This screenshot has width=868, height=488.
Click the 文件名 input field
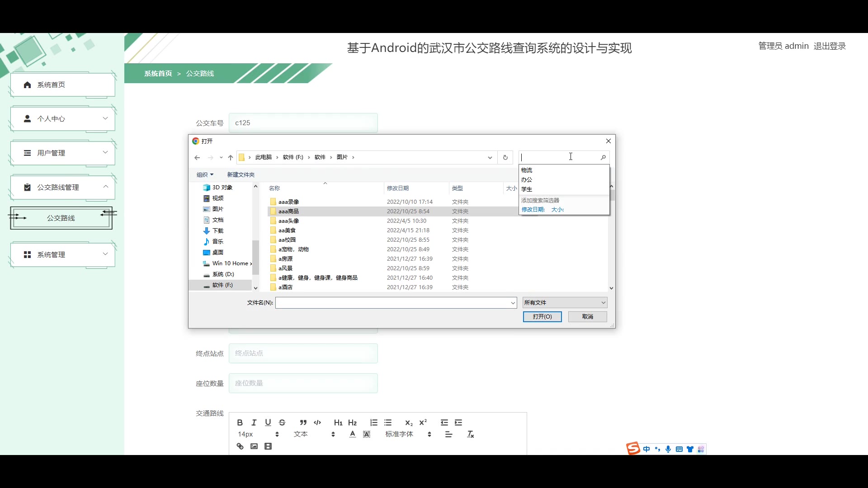pyautogui.click(x=392, y=303)
